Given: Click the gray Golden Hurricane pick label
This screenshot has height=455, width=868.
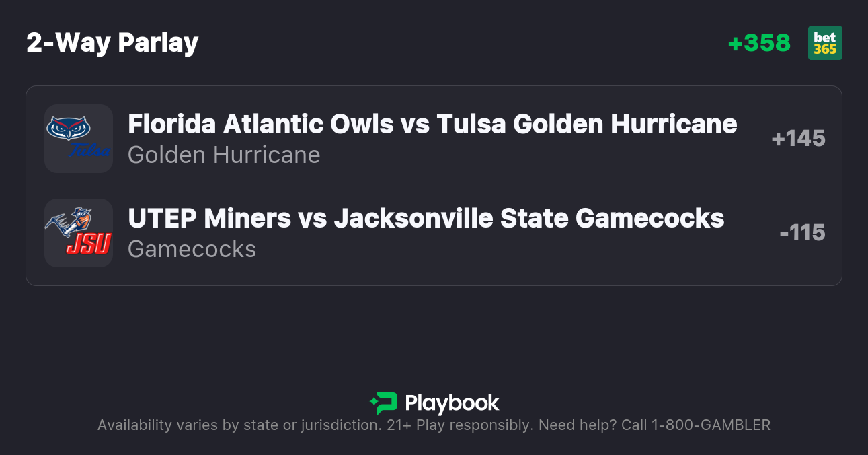Looking at the screenshot, I should point(224,155).
